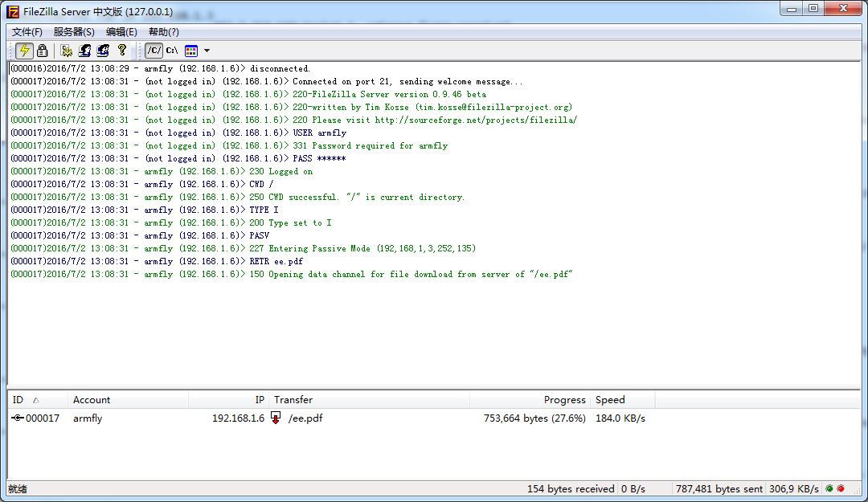Click log line '200 Type set to I'
The image size is (868, 502).
(171, 222)
